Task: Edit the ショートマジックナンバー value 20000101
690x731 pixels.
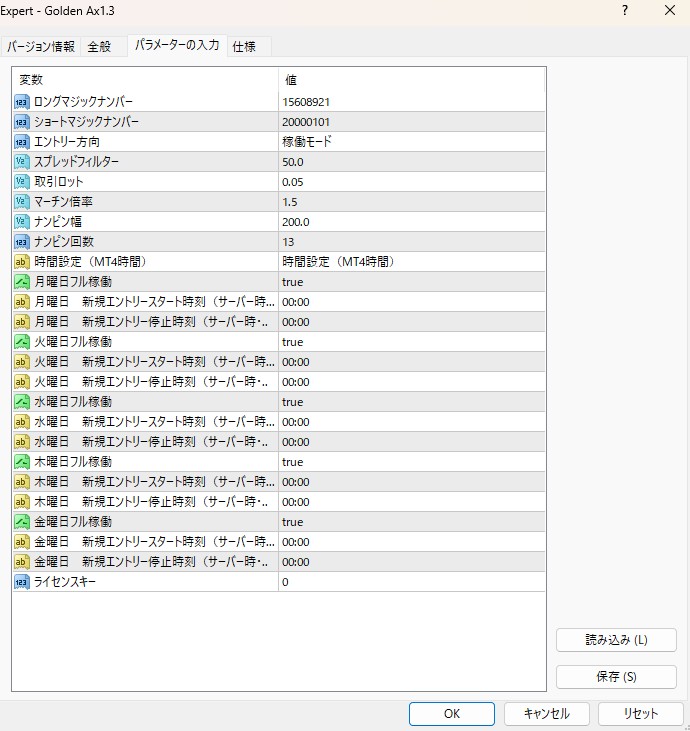Action: pyautogui.click(x=412, y=122)
